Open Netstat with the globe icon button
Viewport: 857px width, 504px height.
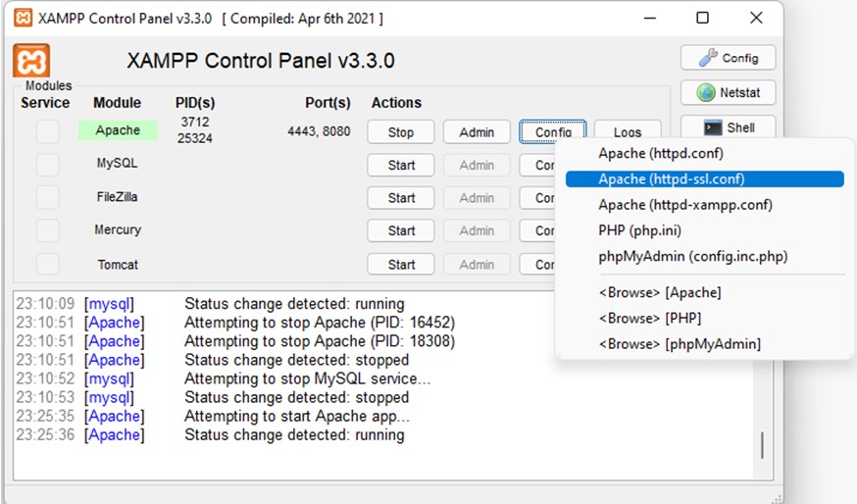coord(728,92)
